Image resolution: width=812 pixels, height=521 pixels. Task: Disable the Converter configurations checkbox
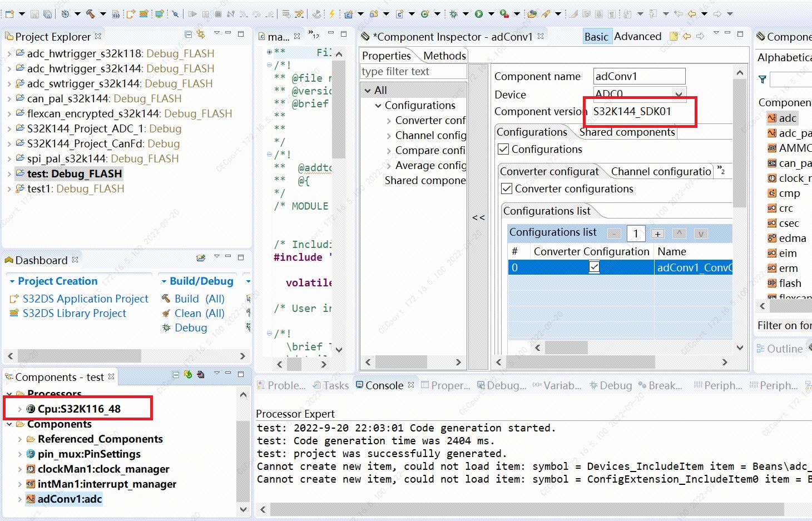[506, 188]
